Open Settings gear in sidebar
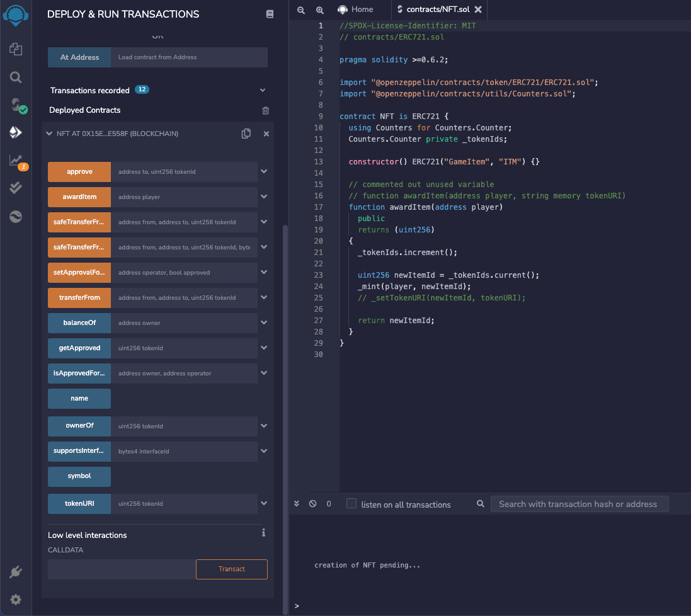 coord(16,599)
